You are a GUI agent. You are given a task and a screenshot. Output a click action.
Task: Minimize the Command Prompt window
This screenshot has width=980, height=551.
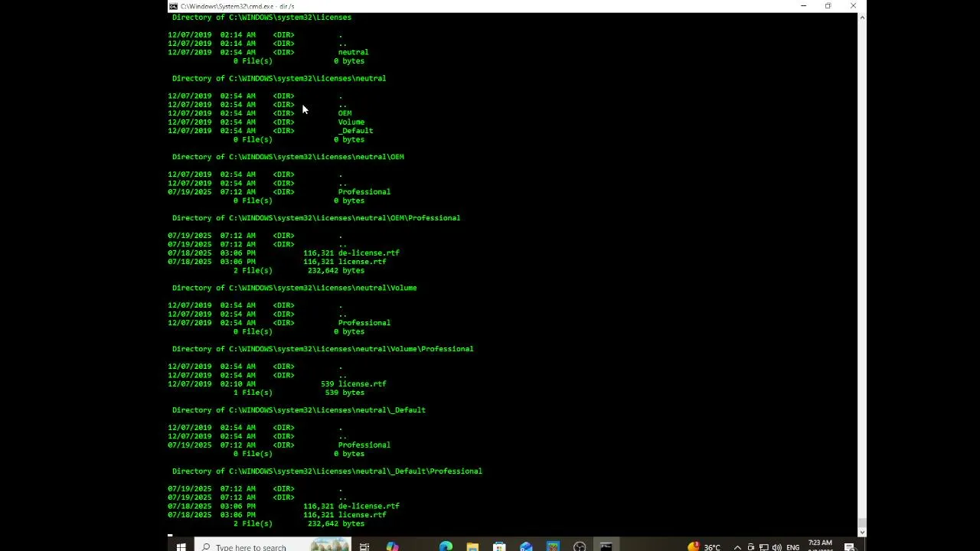click(803, 6)
